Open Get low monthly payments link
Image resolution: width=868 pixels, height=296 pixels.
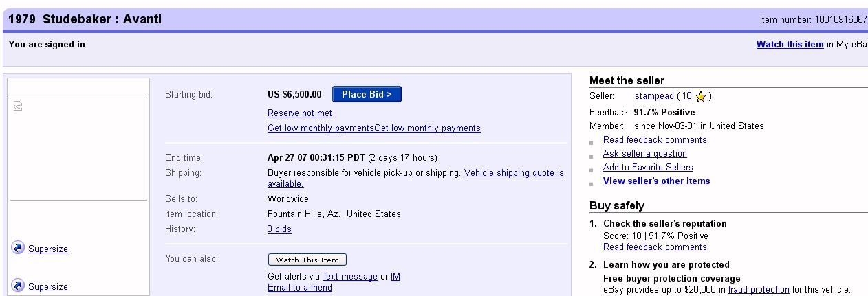click(321, 128)
